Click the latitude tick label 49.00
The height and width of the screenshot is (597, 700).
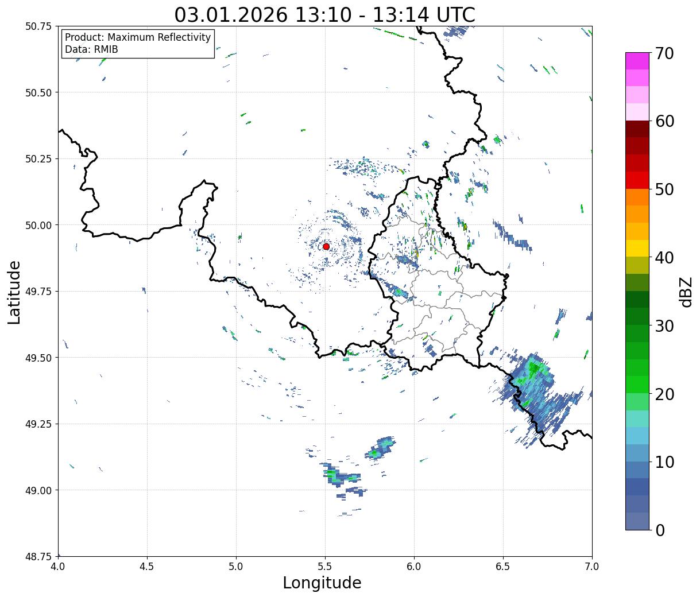(38, 490)
